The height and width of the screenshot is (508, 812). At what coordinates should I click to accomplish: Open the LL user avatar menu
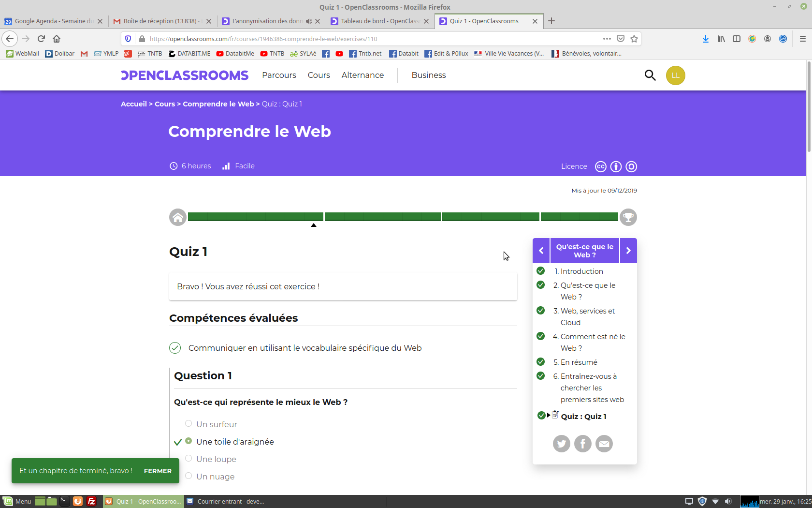pyautogui.click(x=675, y=75)
